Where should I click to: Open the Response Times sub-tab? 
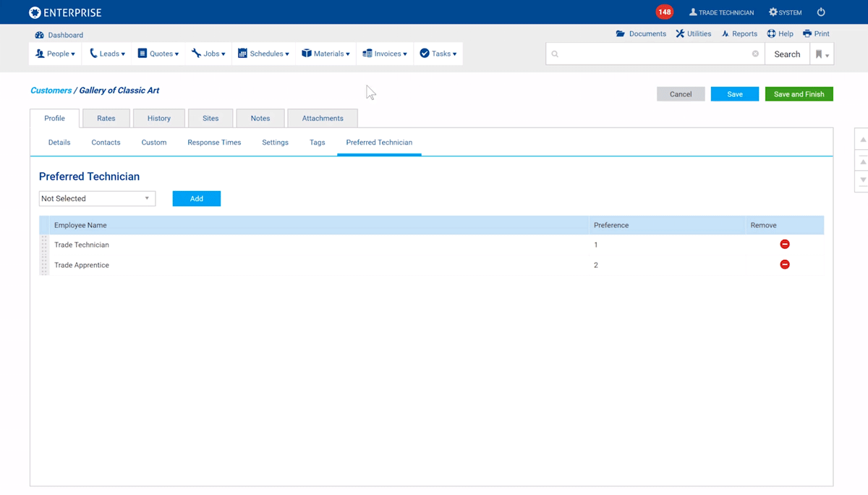(x=214, y=143)
